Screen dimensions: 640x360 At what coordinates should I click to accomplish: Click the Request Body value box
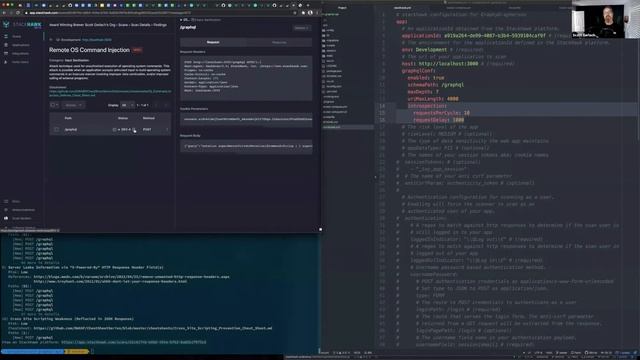(x=246, y=146)
